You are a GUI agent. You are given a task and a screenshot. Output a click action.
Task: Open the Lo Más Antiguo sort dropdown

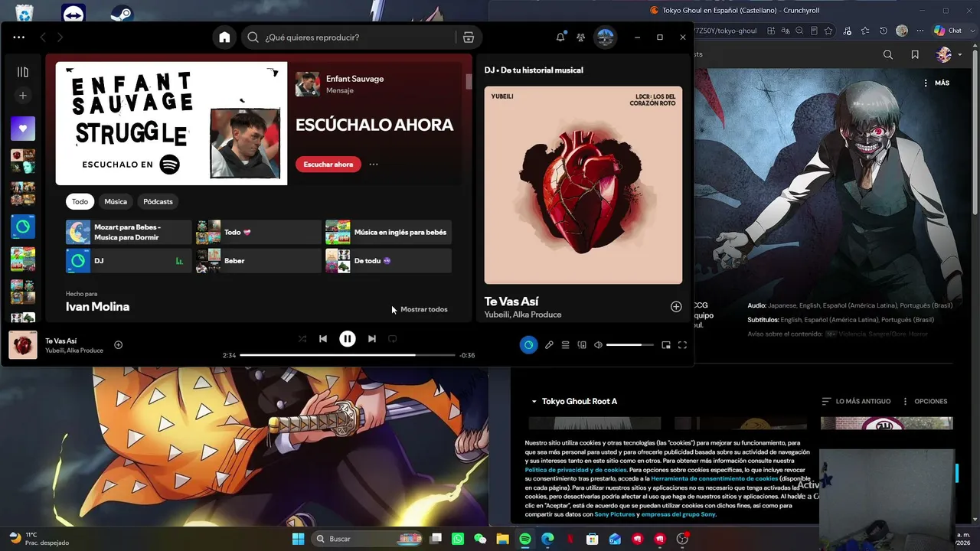[x=856, y=401]
